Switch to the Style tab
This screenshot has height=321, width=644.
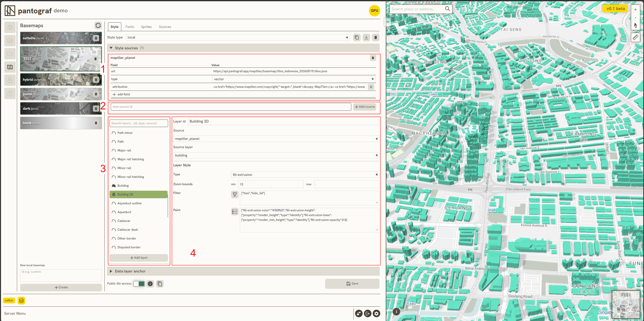pyautogui.click(x=115, y=27)
